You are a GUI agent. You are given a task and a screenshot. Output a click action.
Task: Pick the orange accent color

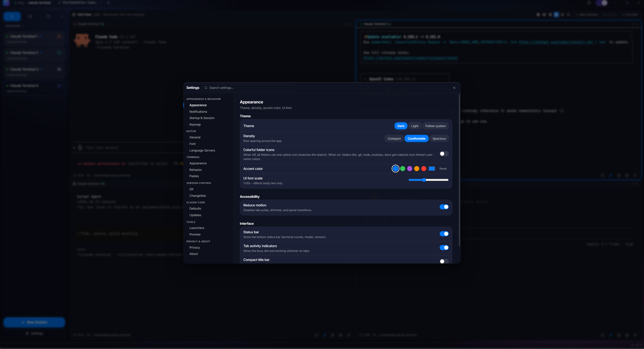(416, 169)
